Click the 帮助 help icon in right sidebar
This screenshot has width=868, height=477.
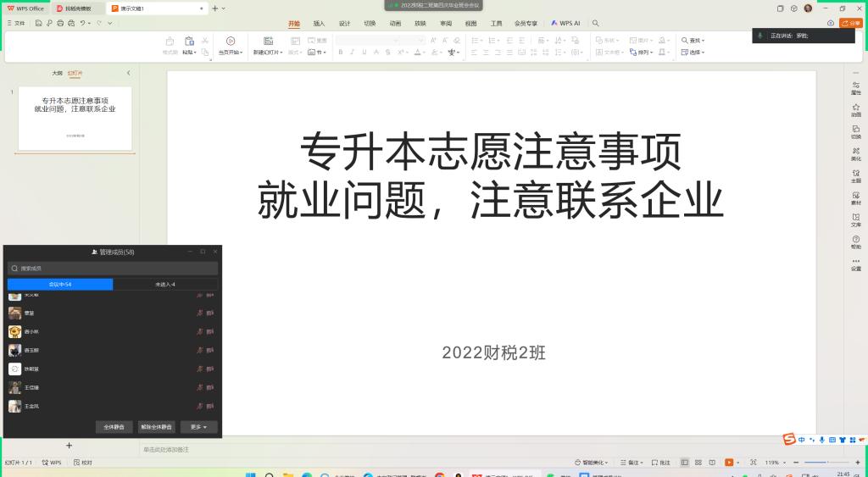tap(855, 241)
